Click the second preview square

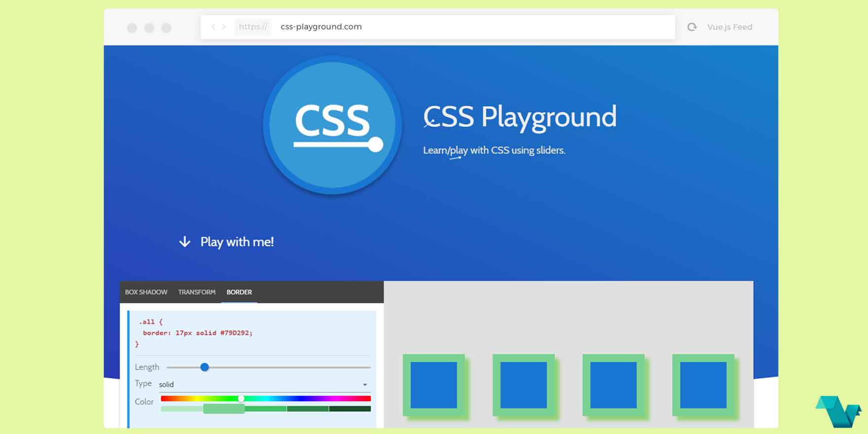(524, 385)
